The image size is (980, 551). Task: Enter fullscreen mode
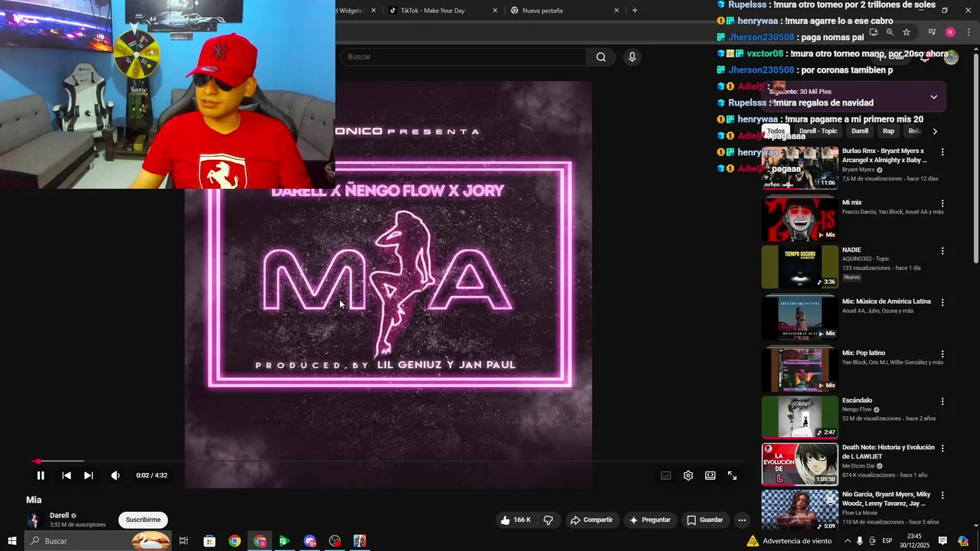click(733, 475)
